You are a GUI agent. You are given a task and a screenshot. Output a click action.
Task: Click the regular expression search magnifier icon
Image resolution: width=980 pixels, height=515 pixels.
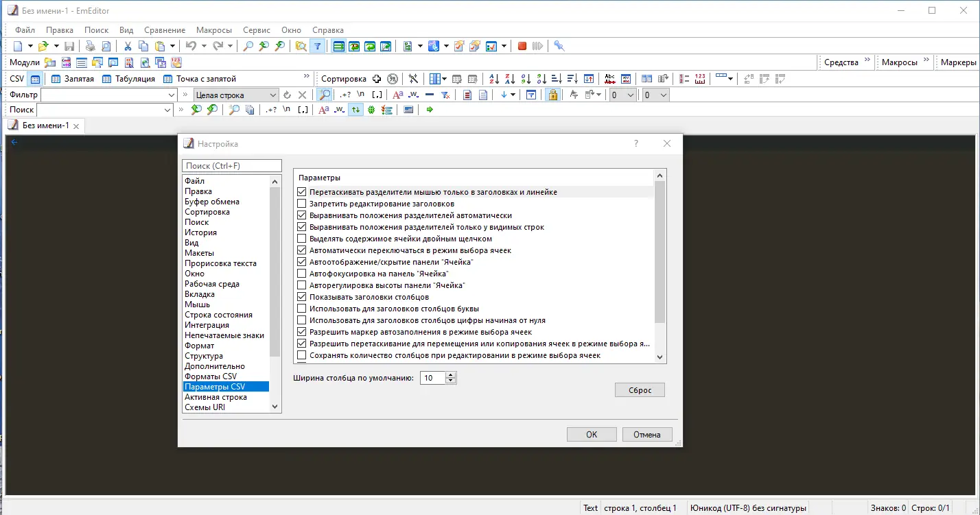(x=324, y=94)
